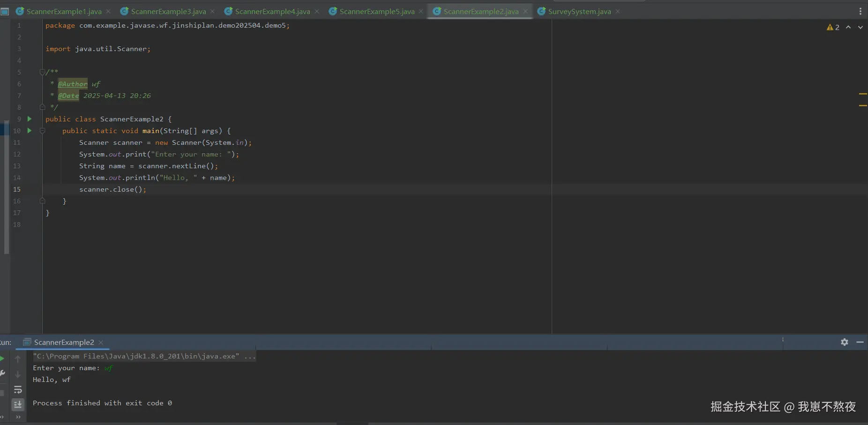The height and width of the screenshot is (425, 868).
Task: Click the import java.util.Scanner line
Action: pos(98,49)
